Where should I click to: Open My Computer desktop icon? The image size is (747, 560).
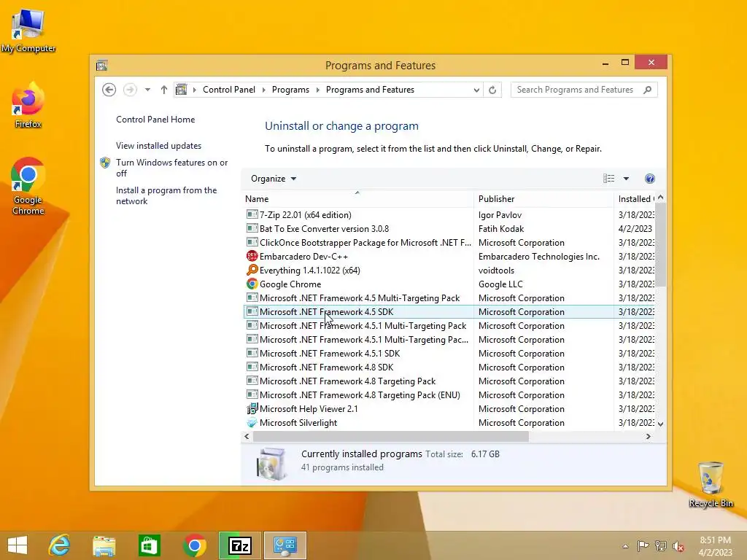click(x=28, y=30)
